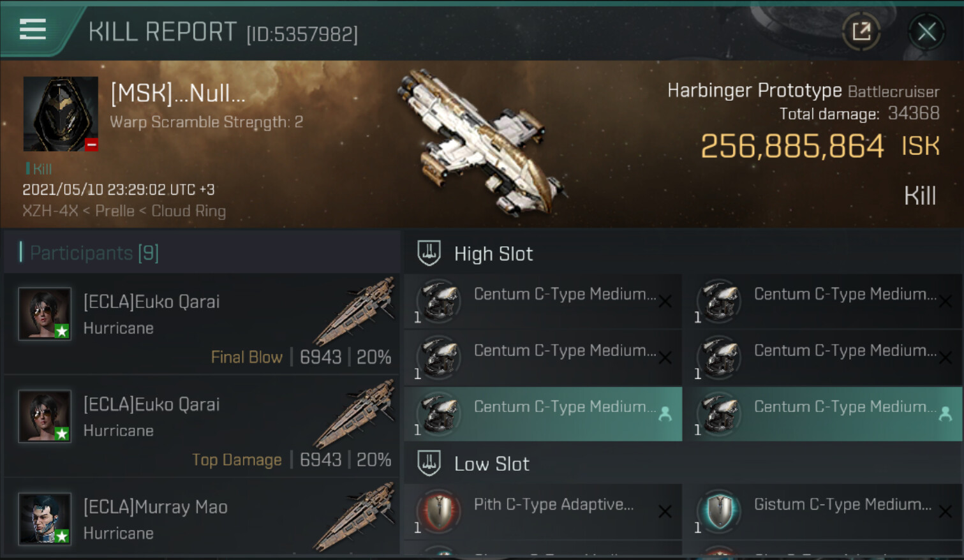Open Murray Mao's pilot portrait
The width and height of the screenshot is (964, 560).
click(45, 519)
